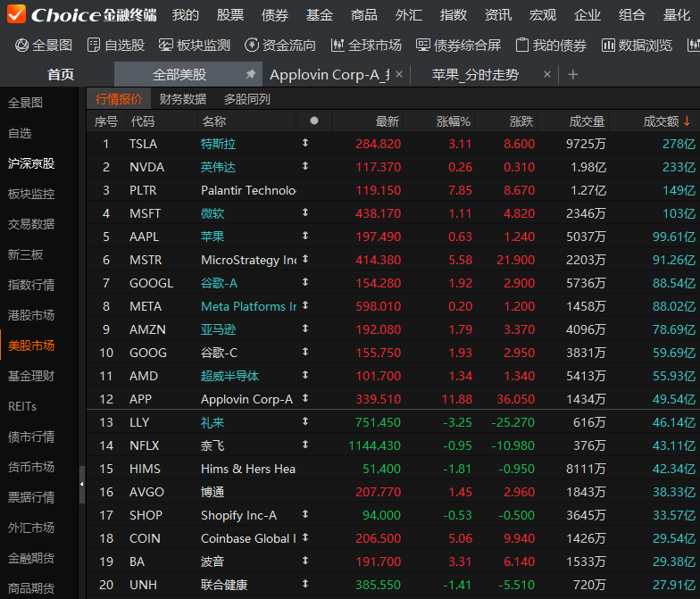Click the up-down arrow icon in META row
700x599 pixels.
[305, 305]
